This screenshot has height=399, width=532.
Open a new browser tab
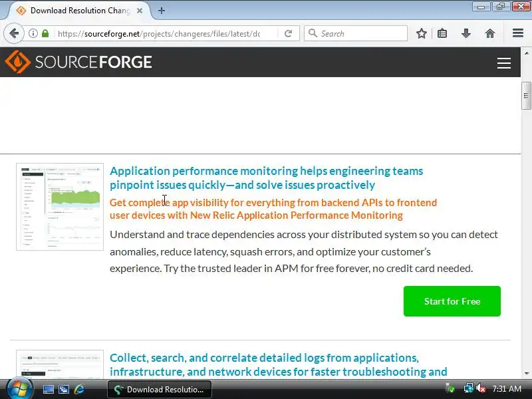coord(162,11)
